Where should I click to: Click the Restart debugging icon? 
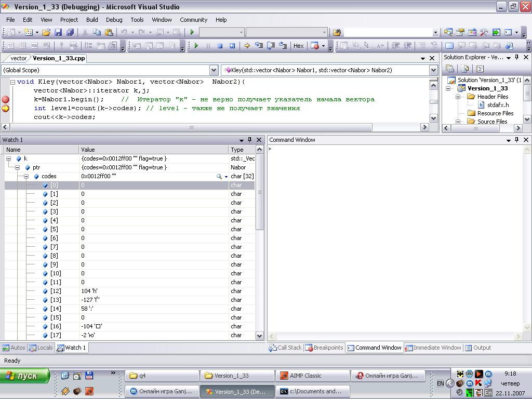(232, 46)
